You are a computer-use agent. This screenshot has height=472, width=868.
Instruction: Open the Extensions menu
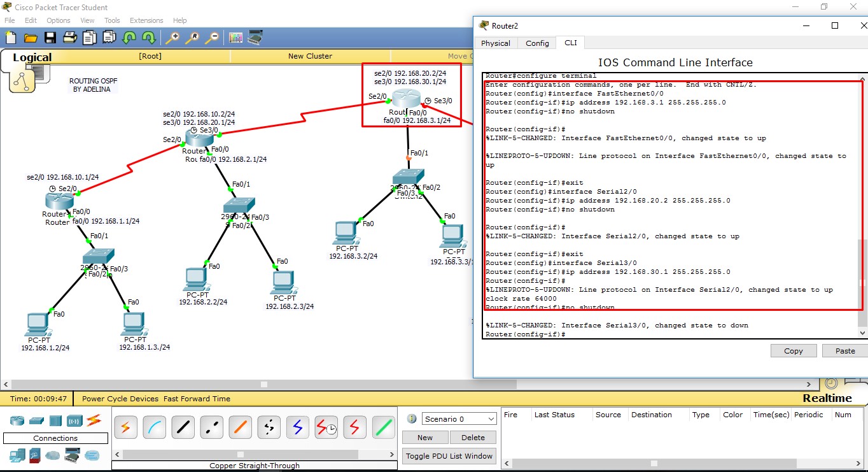coord(146,20)
